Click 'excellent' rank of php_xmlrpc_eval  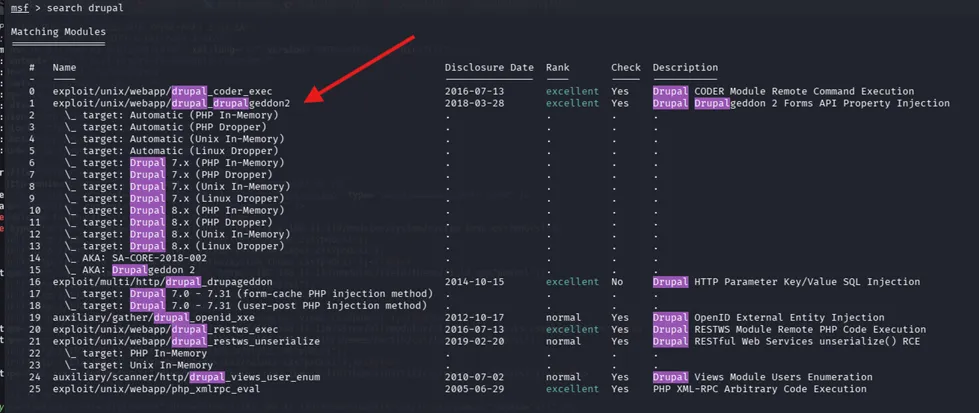pyautogui.click(x=572, y=389)
